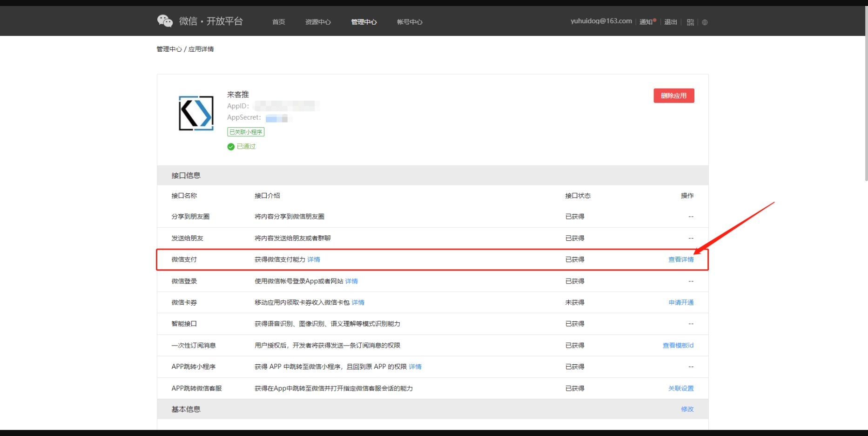Screen dimensions: 868x436
Task: Open 通知 notifications in the header
Action: coord(646,22)
